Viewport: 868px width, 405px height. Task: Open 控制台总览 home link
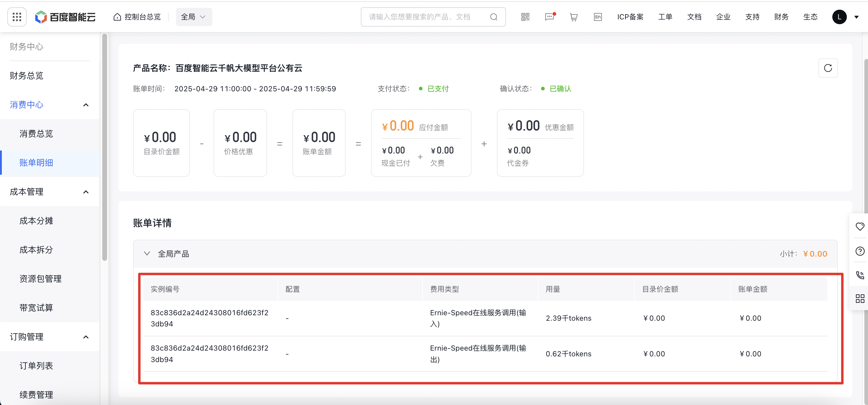tap(137, 17)
